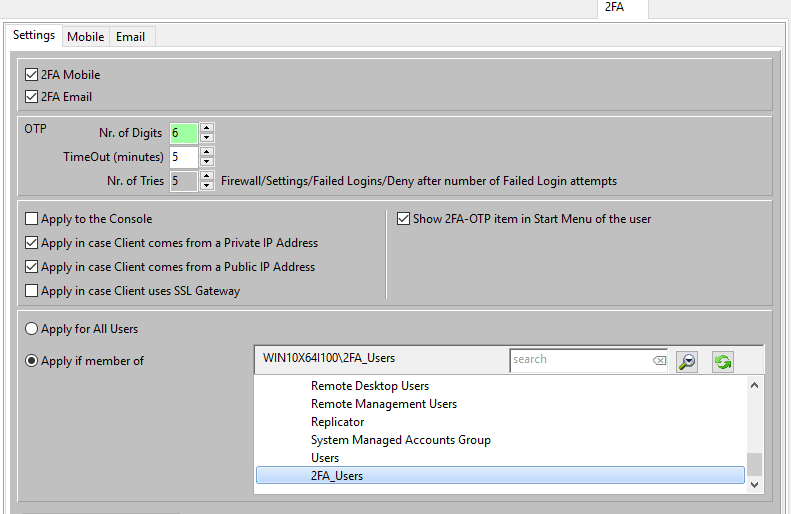The width and height of the screenshot is (791, 514).
Task: Select the Replicator group in list
Action: tap(337, 422)
